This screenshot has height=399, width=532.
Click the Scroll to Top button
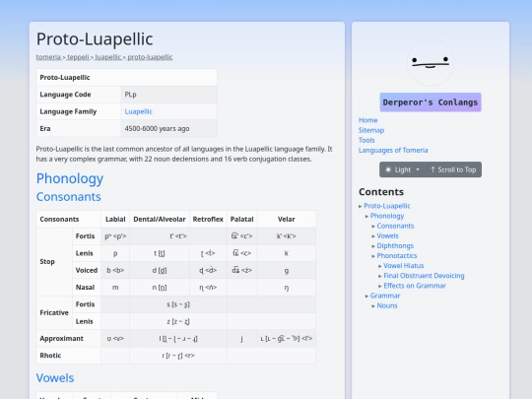point(453,169)
